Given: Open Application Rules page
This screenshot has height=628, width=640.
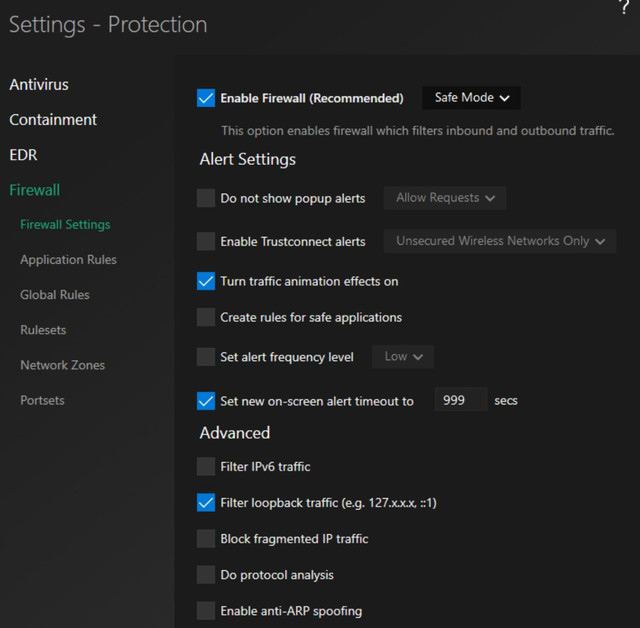Looking at the screenshot, I should [x=69, y=260].
